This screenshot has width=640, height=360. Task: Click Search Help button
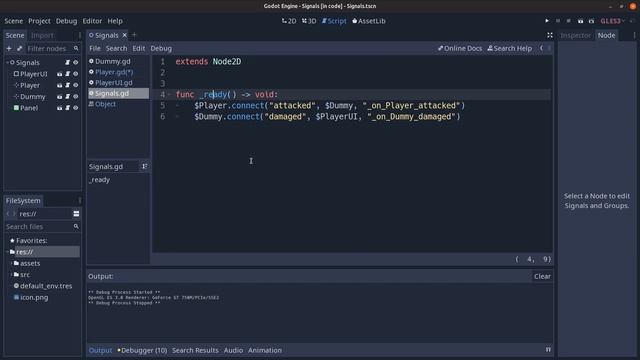[x=509, y=49]
